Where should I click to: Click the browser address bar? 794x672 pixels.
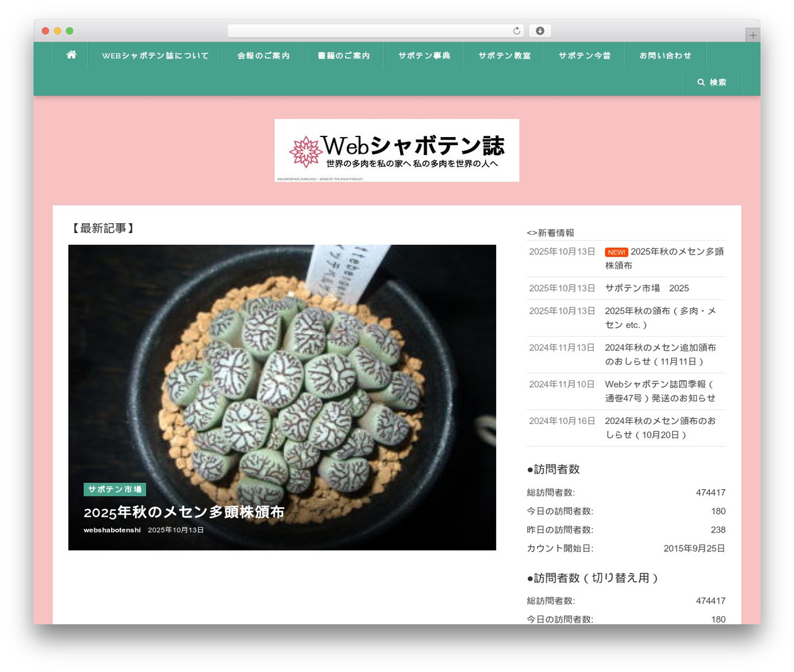point(376,31)
